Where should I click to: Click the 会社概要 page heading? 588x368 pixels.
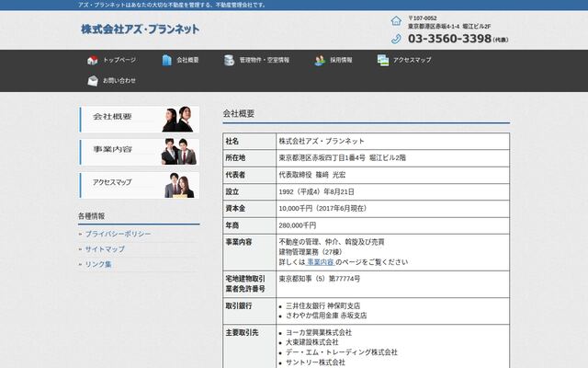(239, 113)
